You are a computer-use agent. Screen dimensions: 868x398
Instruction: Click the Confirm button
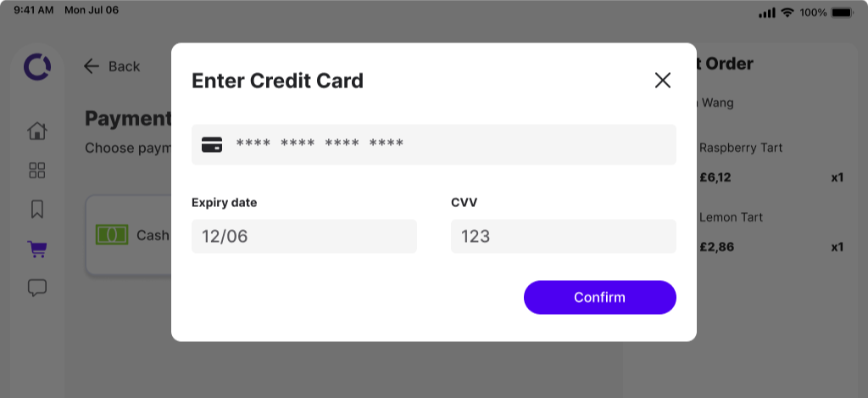point(599,297)
